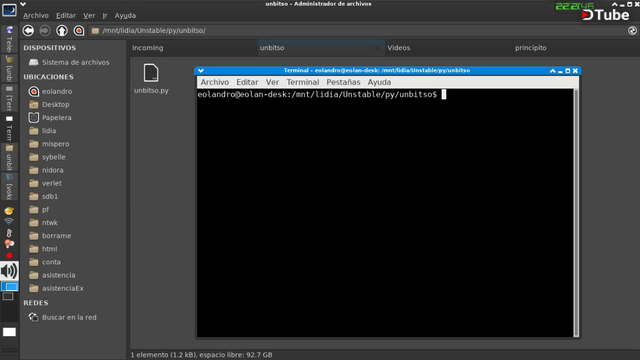Roll up the Terminal window
Screen dimensions: 640x360
(x=553, y=71)
